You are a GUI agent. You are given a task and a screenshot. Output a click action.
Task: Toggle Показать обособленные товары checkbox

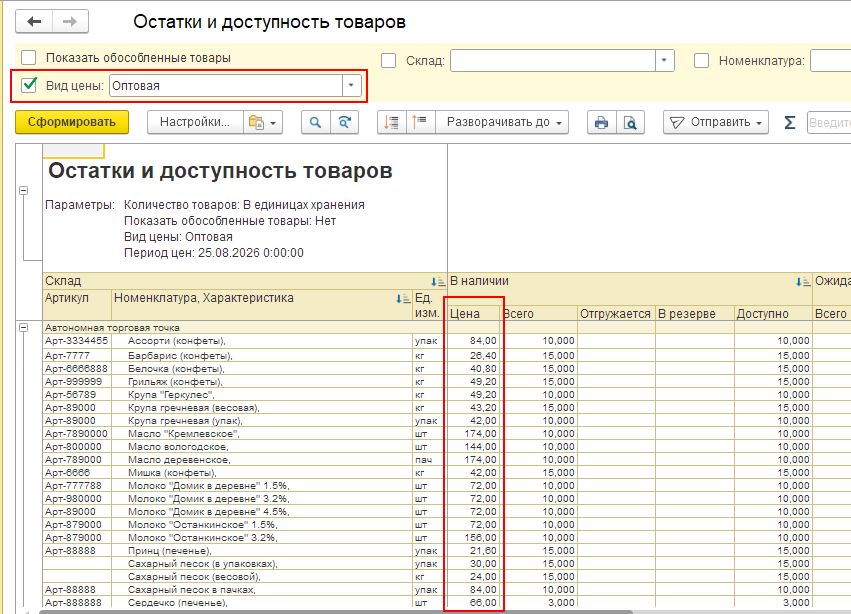coord(28,58)
